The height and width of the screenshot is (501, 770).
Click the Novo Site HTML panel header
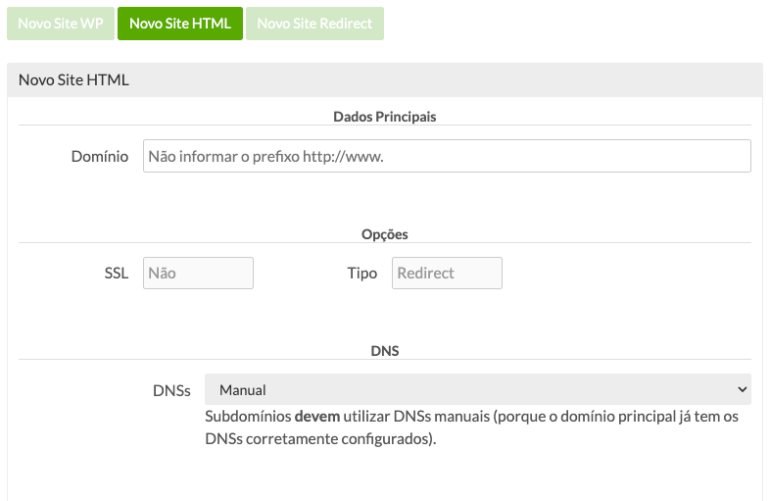pyautogui.click(x=385, y=80)
